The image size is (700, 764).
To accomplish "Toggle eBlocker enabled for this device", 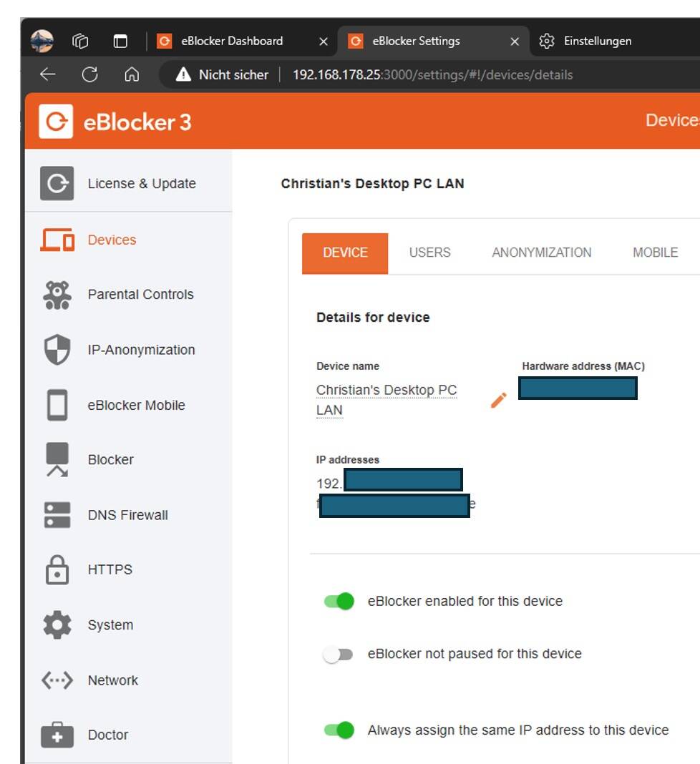I will click(x=339, y=602).
